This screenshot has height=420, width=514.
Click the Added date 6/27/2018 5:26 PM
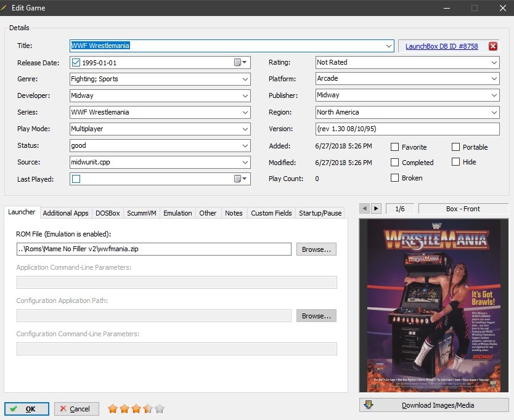tap(343, 146)
